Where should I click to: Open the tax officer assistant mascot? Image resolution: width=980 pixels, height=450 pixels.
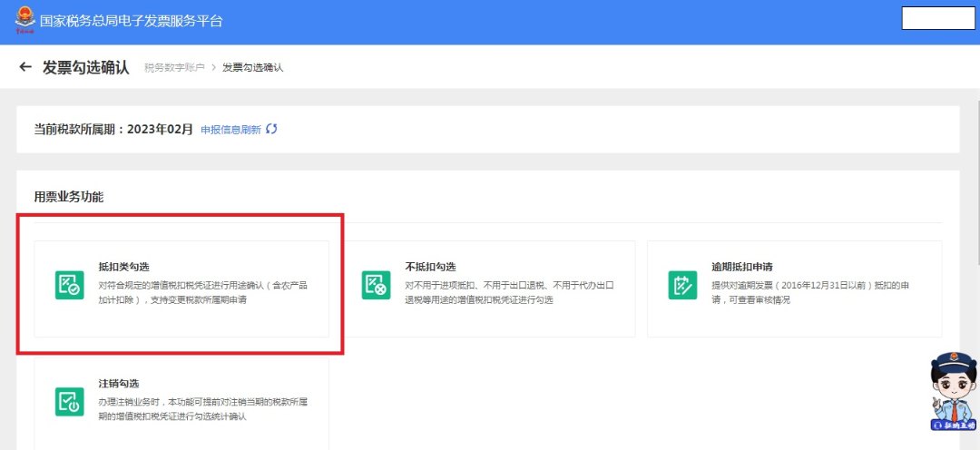pos(953,391)
